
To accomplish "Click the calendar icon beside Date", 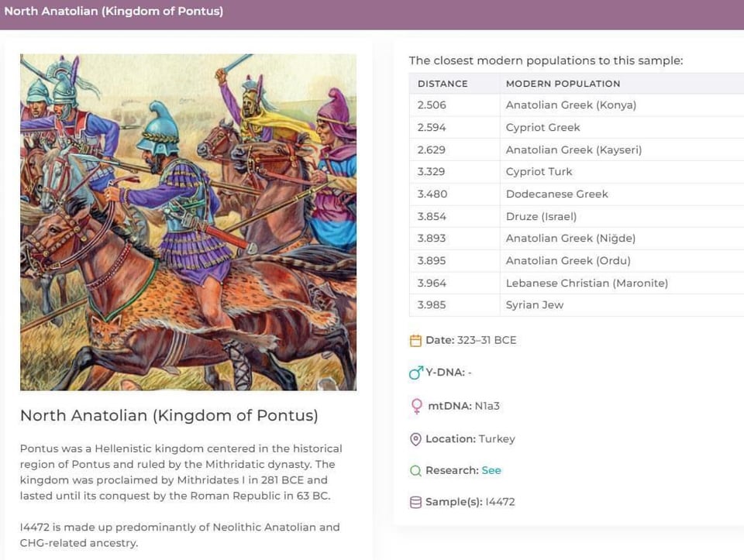I will 415,340.
